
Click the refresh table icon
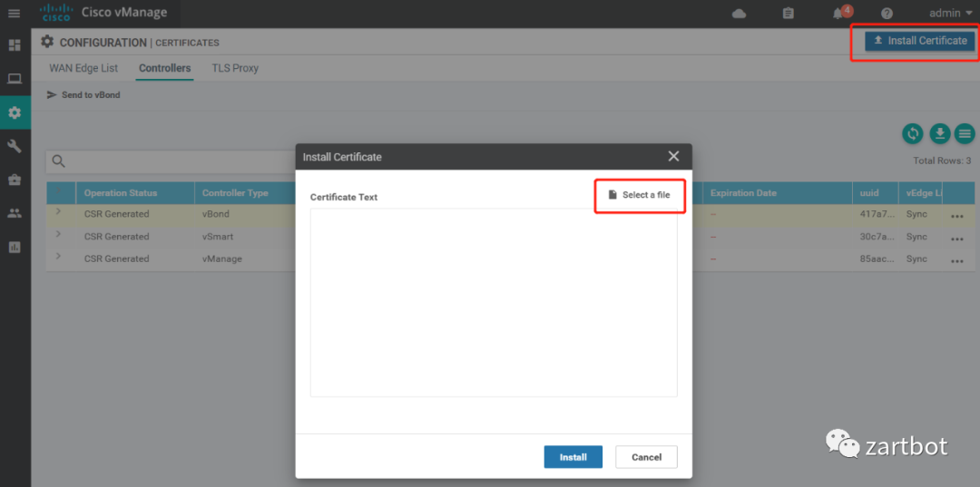point(913,133)
